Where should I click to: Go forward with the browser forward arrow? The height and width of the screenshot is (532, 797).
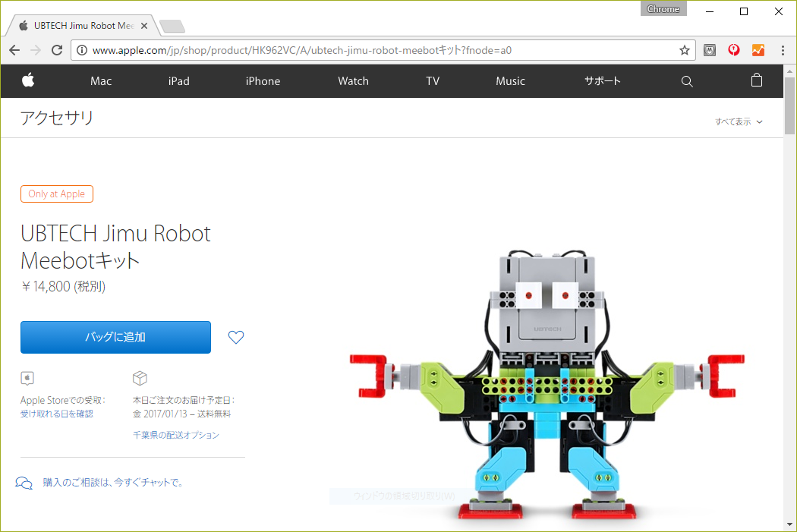coord(36,50)
